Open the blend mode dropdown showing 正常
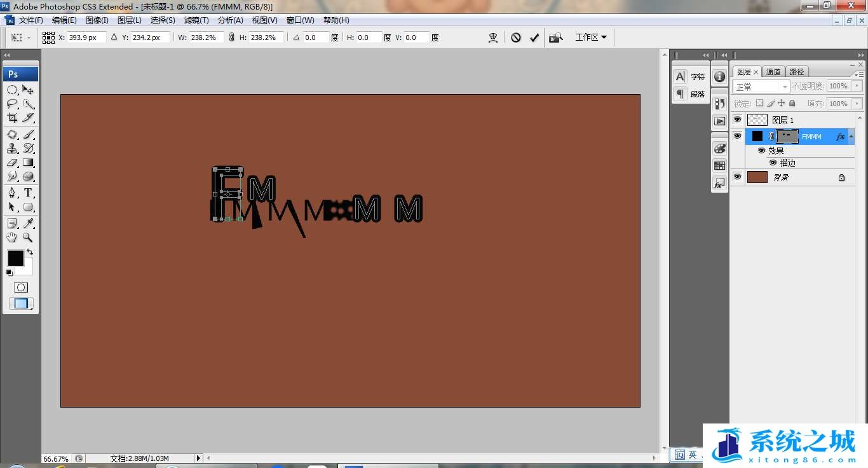 tap(761, 86)
